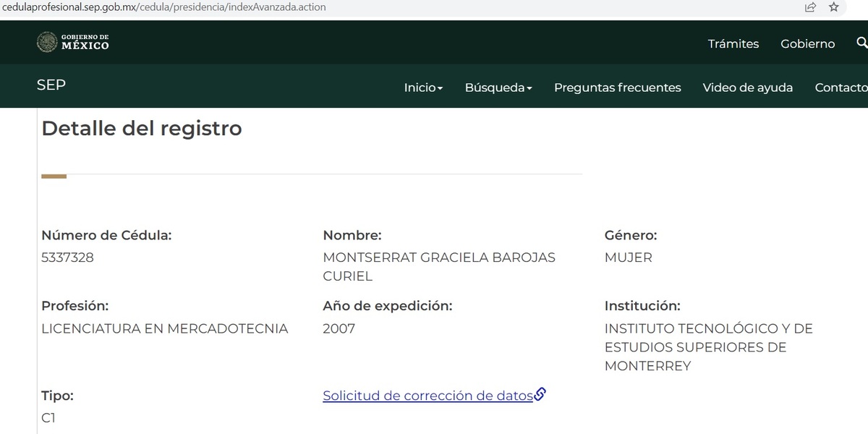Click the Contacto navigation link
The width and height of the screenshot is (868, 434).
[841, 87]
